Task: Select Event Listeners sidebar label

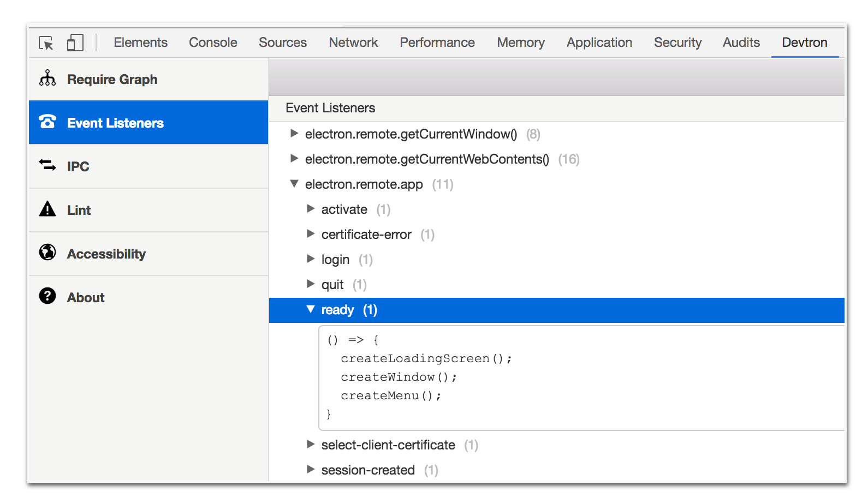Action: 115,123
